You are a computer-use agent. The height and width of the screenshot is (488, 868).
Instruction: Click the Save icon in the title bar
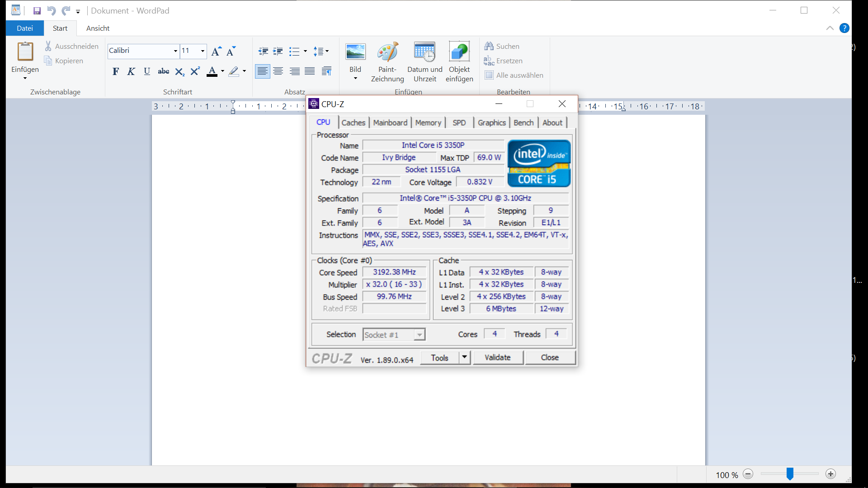(37, 11)
